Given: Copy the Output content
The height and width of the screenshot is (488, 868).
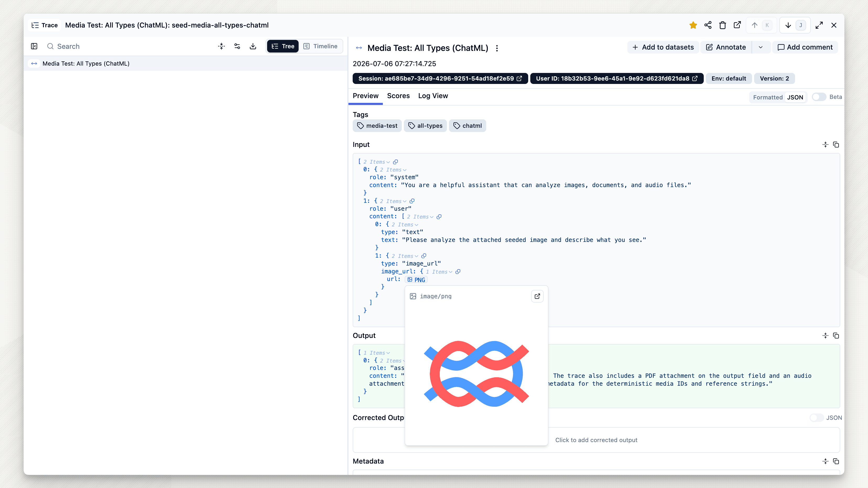Looking at the screenshot, I should click(836, 336).
